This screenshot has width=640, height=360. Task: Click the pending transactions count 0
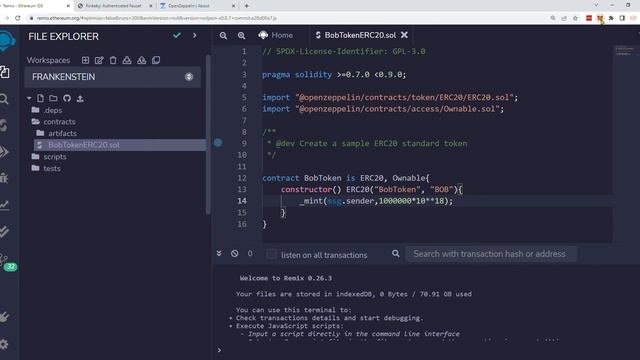[250, 253]
